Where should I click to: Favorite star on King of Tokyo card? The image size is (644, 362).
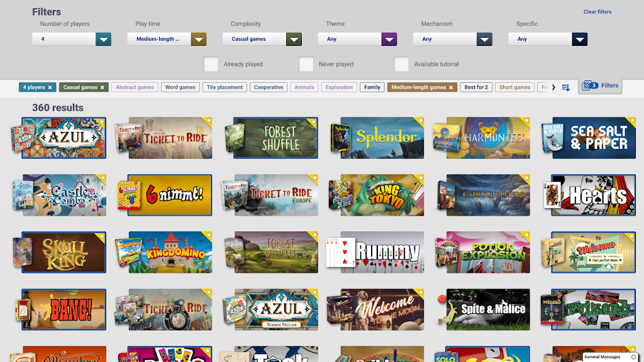[x=420, y=178]
